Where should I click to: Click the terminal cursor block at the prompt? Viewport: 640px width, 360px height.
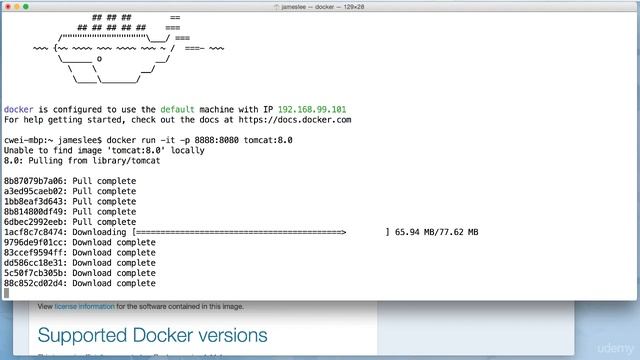click(7, 293)
